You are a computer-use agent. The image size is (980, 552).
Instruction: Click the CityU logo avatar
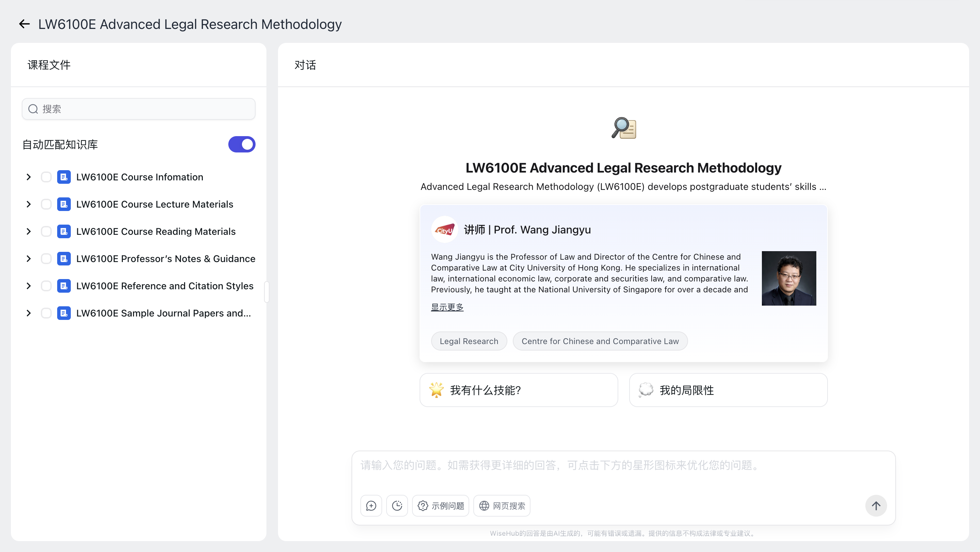[444, 230]
